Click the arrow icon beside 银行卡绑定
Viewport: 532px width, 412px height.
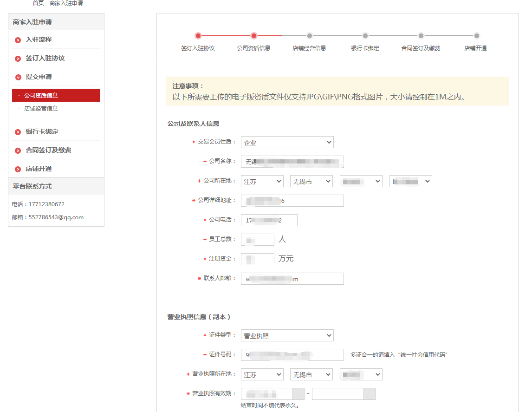pos(18,132)
